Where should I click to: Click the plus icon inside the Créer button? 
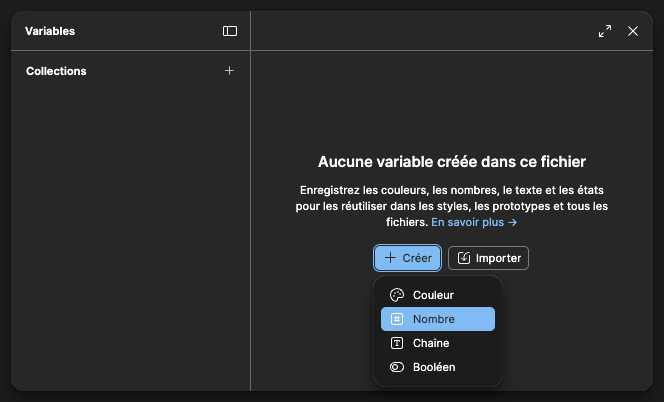click(x=390, y=258)
